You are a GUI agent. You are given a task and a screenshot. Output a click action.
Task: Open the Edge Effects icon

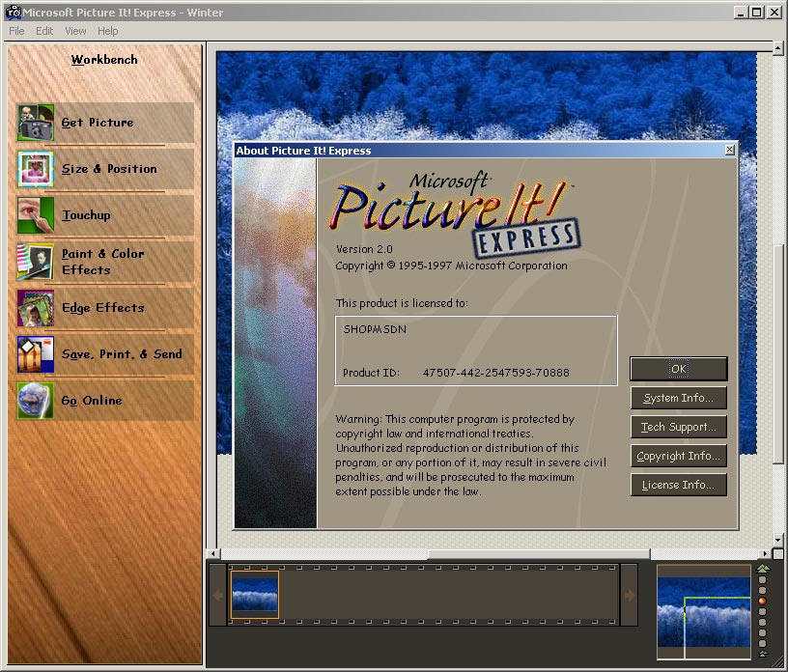pos(35,308)
